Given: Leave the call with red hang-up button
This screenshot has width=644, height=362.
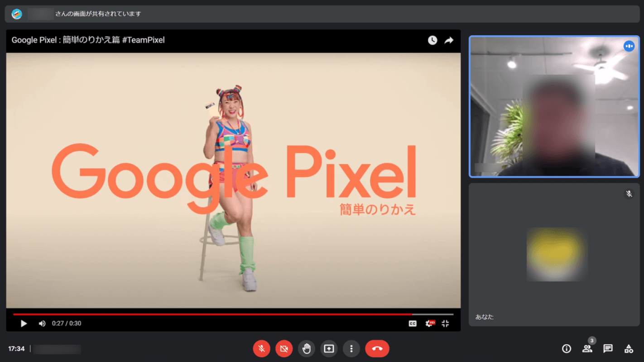Looking at the screenshot, I should click(377, 348).
